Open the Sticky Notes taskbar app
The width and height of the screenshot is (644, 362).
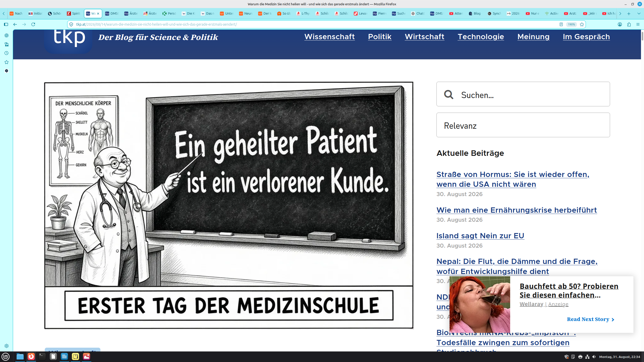pos(75,356)
